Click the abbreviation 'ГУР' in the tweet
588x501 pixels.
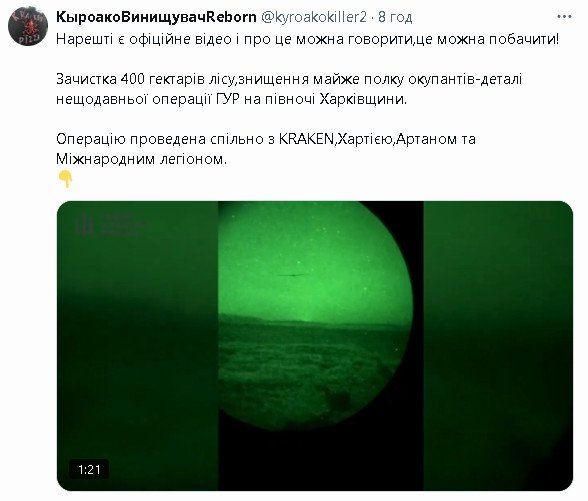click(228, 99)
